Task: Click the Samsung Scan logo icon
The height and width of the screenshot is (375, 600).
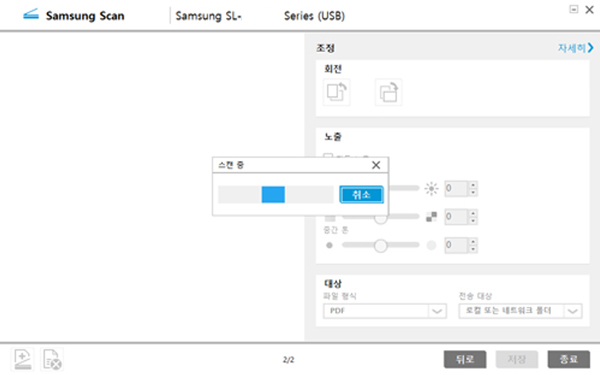Action: coord(31,15)
